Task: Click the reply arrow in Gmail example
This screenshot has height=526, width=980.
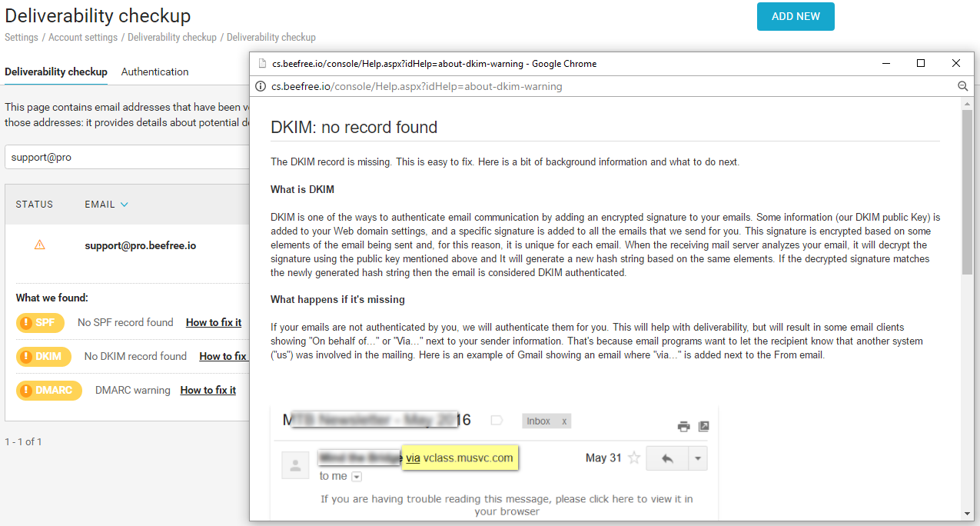Action: (x=667, y=458)
